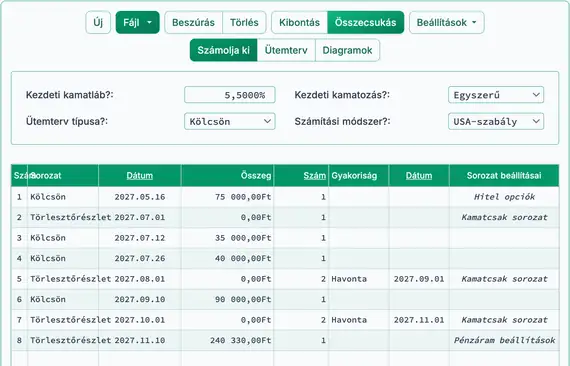Switch to the Ütemterv tab
The image size is (570, 366).
click(x=286, y=50)
